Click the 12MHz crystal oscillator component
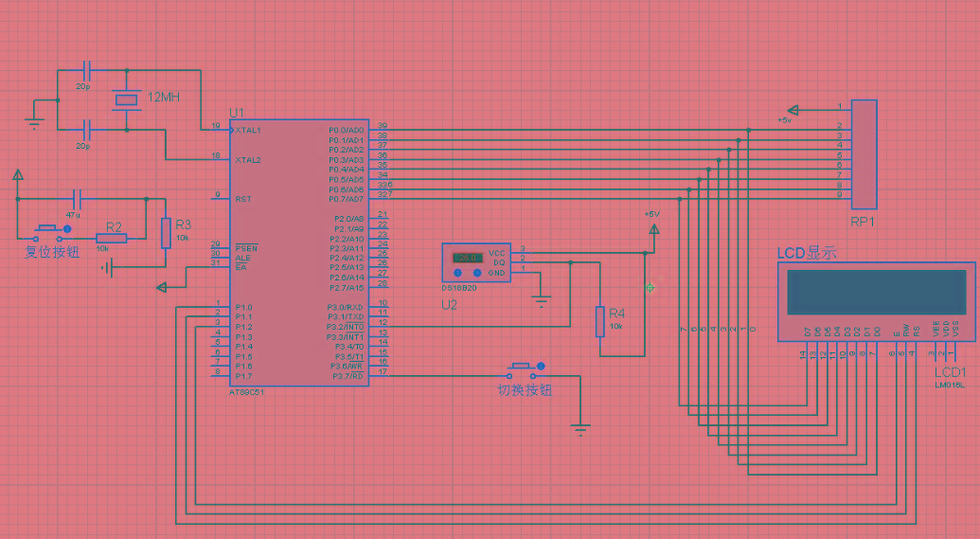This screenshot has height=539, width=980. [x=126, y=100]
